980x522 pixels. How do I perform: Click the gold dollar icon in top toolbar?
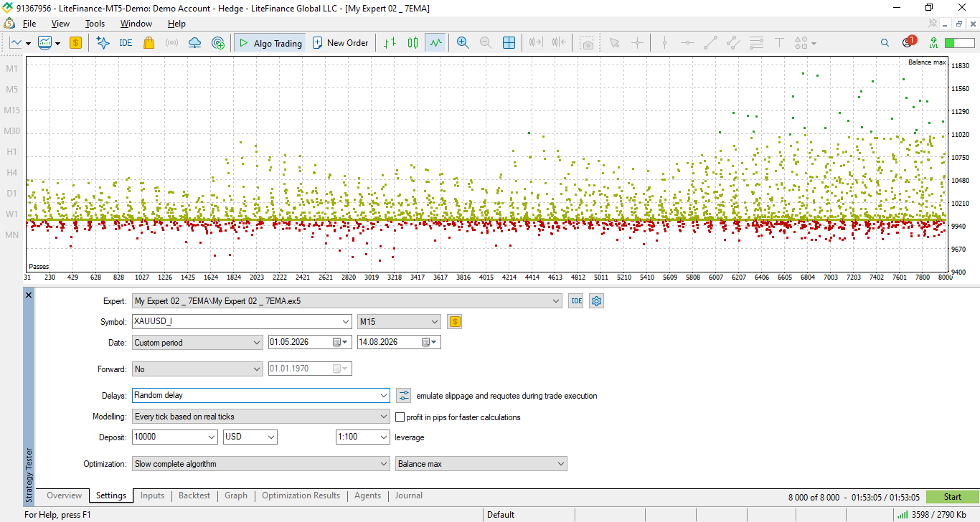pyautogui.click(x=75, y=43)
